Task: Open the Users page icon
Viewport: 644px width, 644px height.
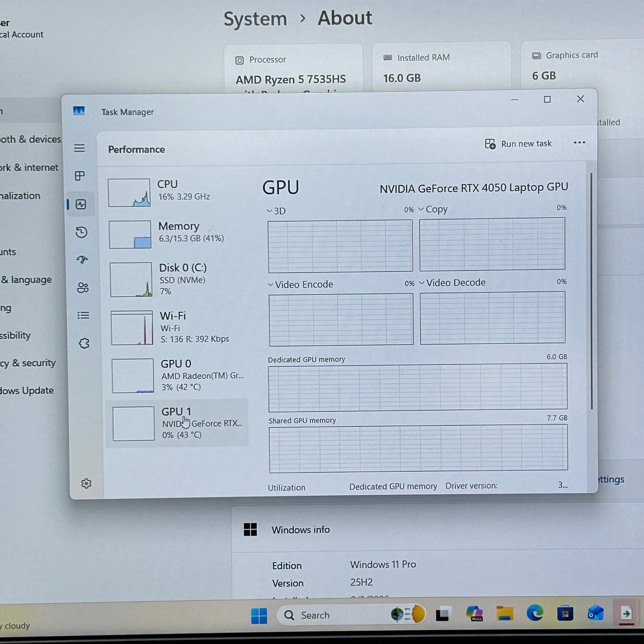Action: pyautogui.click(x=83, y=288)
